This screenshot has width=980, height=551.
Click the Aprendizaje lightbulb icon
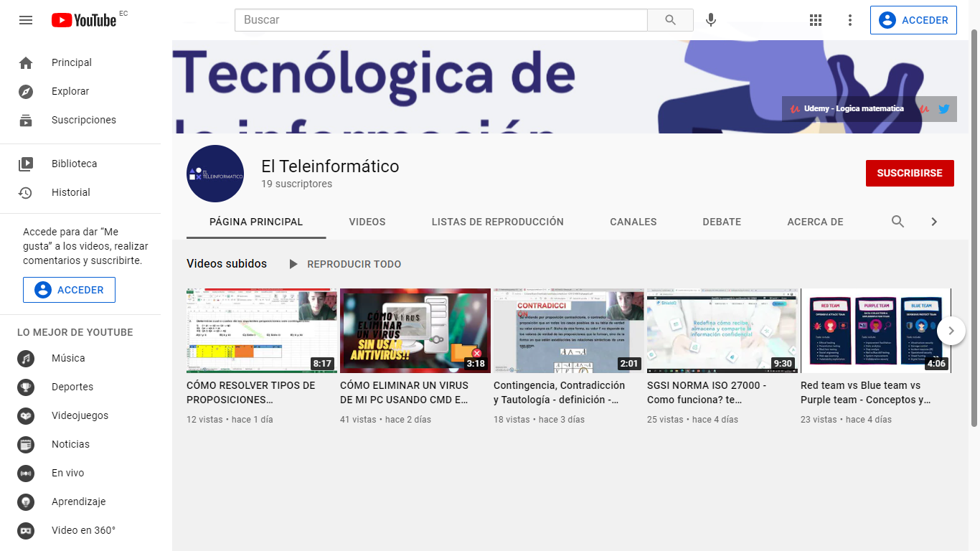pyautogui.click(x=26, y=502)
